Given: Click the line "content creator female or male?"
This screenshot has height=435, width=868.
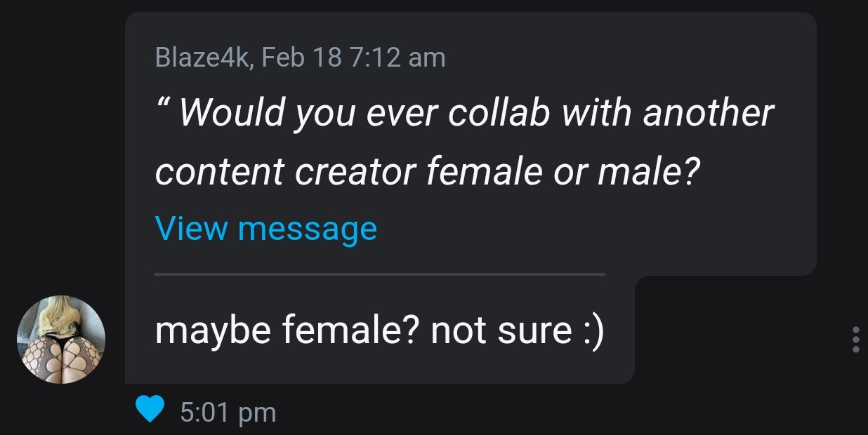Looking at the screenshot, I should coord(428,170).
